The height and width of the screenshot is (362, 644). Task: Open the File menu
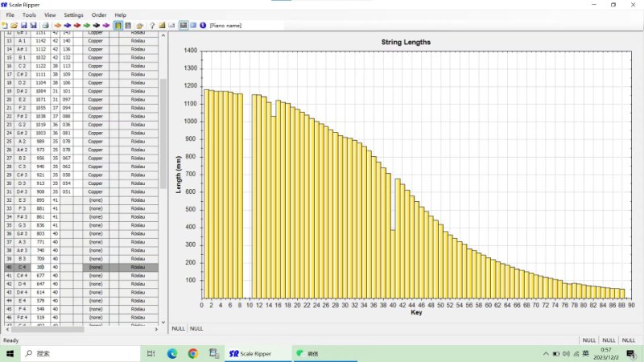10,14
